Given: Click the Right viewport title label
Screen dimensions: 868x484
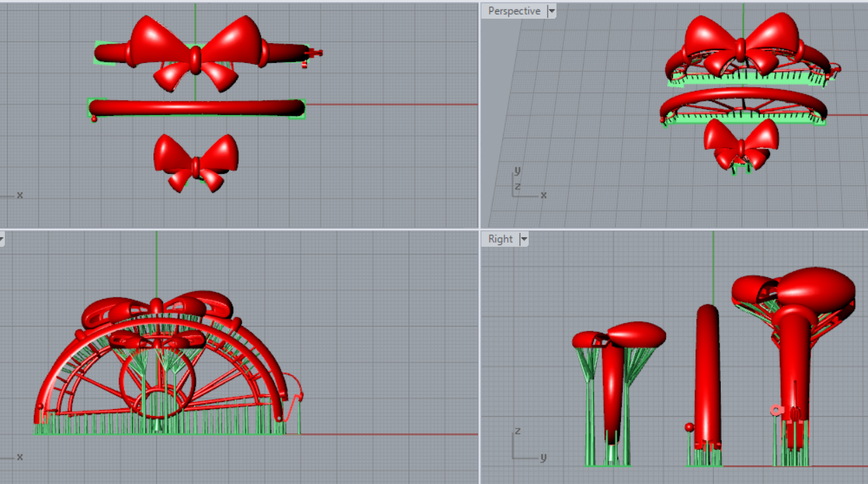Looking at the screenshot, I should pyautogui.click(x=500, y=239).
